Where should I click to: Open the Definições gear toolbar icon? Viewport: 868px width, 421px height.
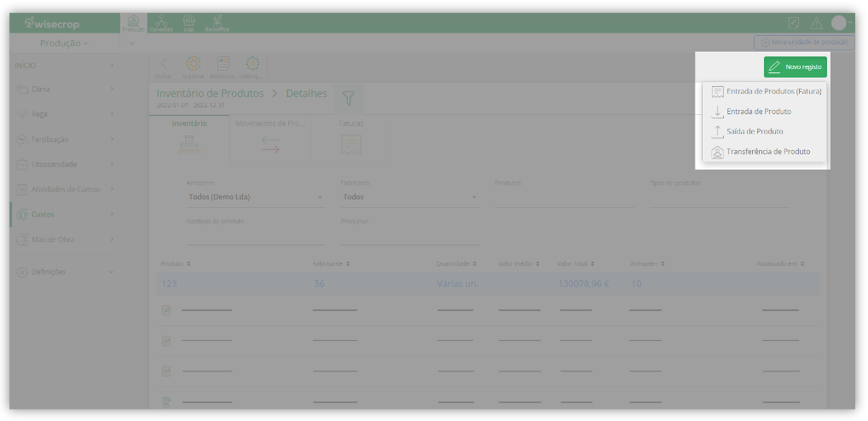[x=252, y=68]
